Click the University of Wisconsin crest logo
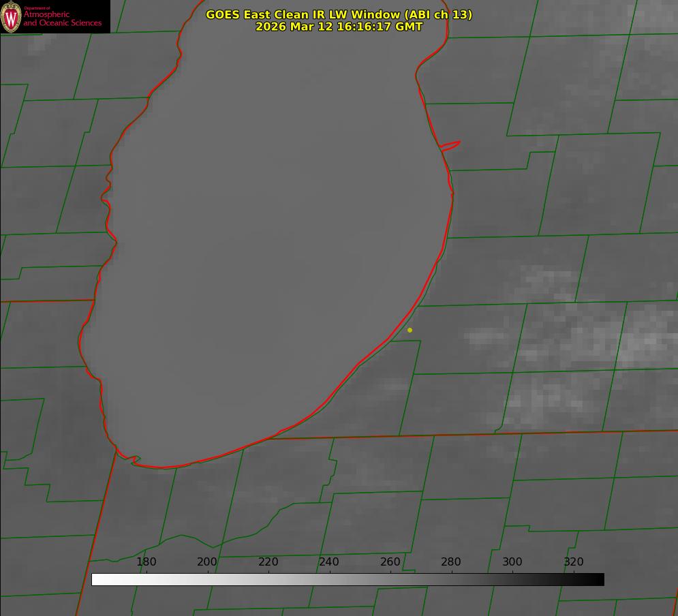 11,16
